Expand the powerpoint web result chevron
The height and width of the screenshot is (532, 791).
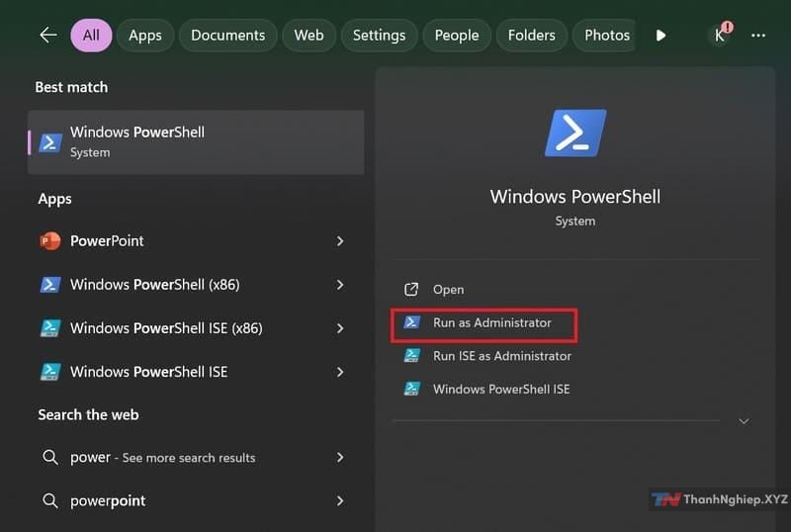tap(340, 500)
